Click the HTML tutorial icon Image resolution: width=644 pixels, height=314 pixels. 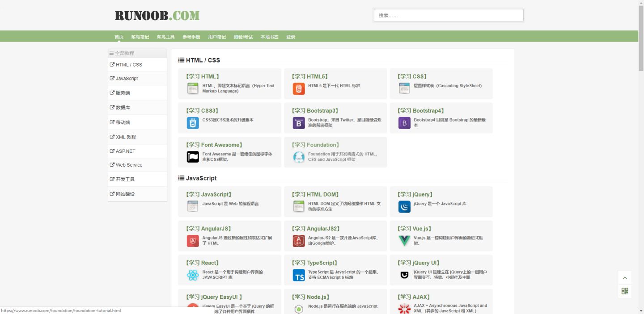(x=193, y=88)
